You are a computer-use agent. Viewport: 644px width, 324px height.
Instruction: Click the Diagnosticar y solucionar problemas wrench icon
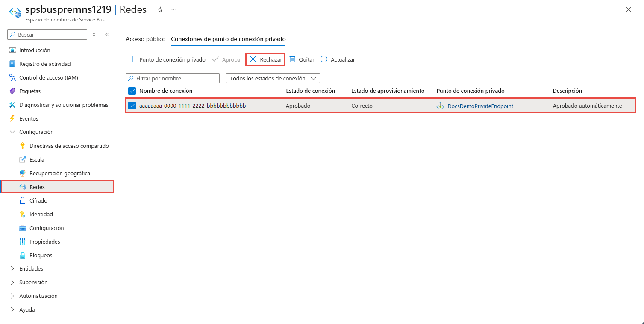[x=12, y=105]
